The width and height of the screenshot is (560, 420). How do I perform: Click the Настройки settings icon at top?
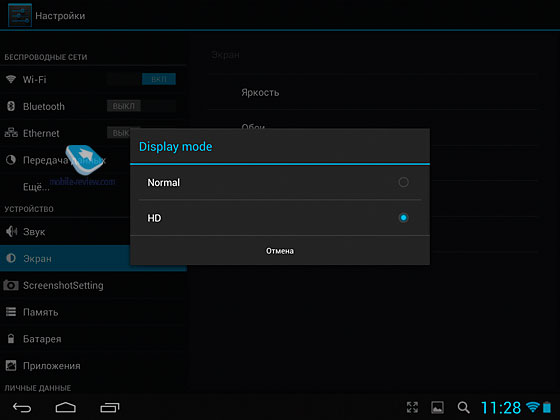pyautogui.click(x=20, y=15)
